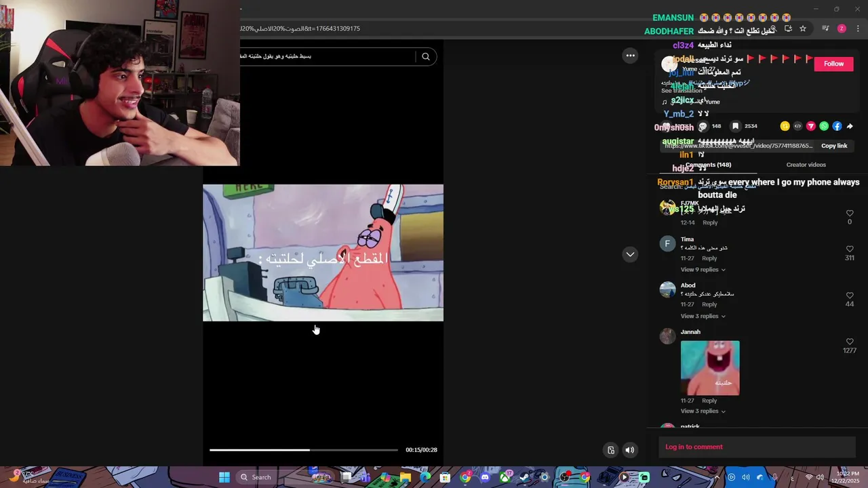The width and height of the screenshot is (868, 488).
Task: Open Copilot from the taskbar
Action: 386,477
